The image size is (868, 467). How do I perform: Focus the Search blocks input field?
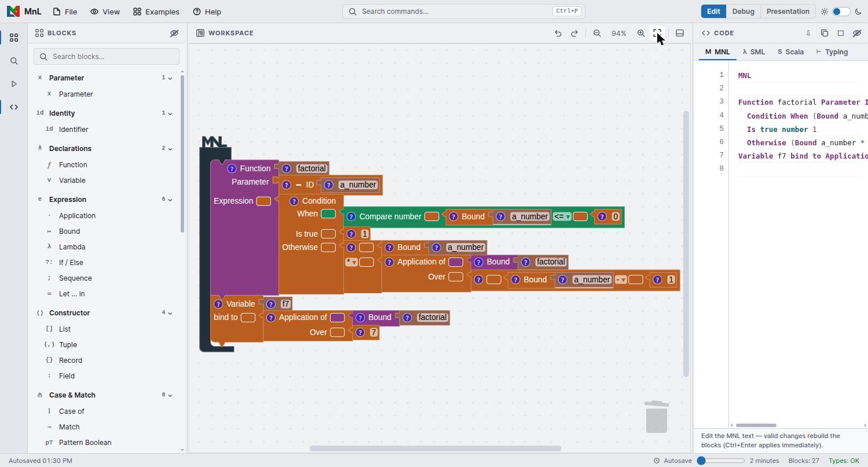[107, 56]
